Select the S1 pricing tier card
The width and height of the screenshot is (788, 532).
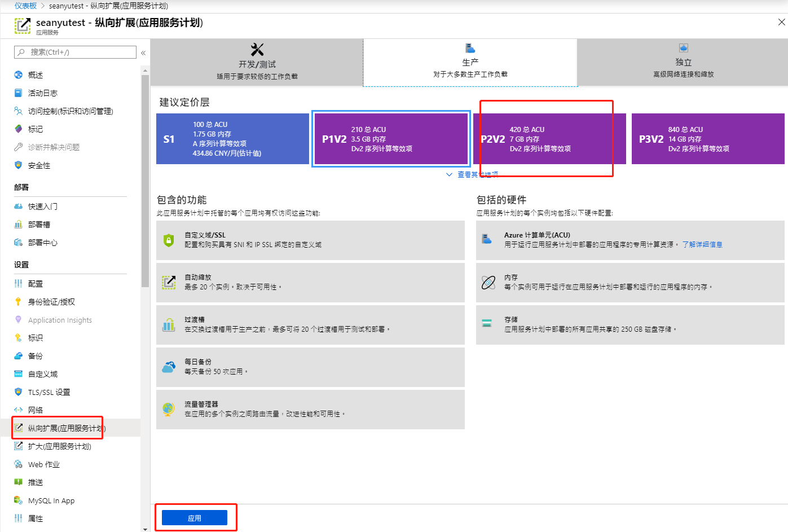[232, 139]
